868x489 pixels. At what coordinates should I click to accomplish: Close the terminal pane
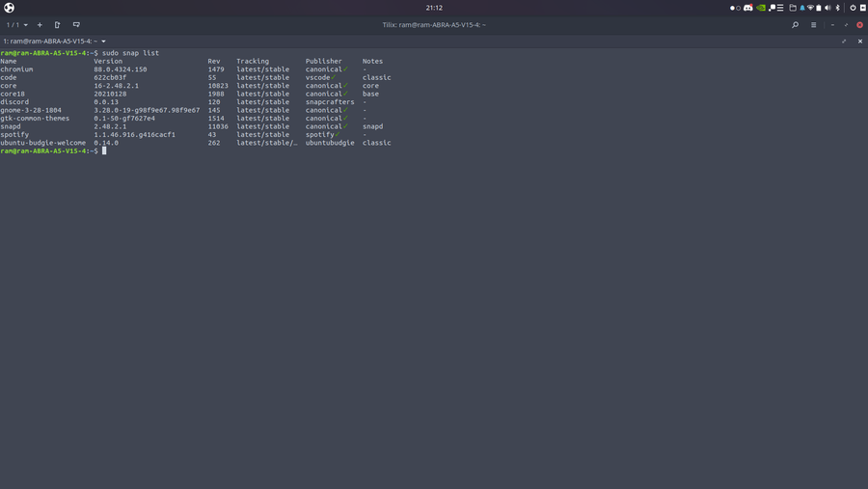(859, 41)
